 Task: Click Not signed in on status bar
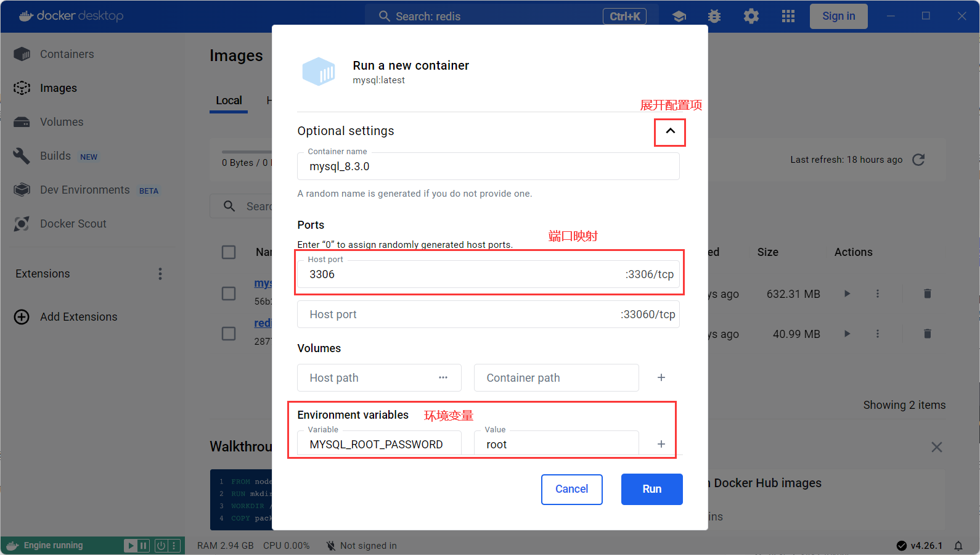[362, 546]
